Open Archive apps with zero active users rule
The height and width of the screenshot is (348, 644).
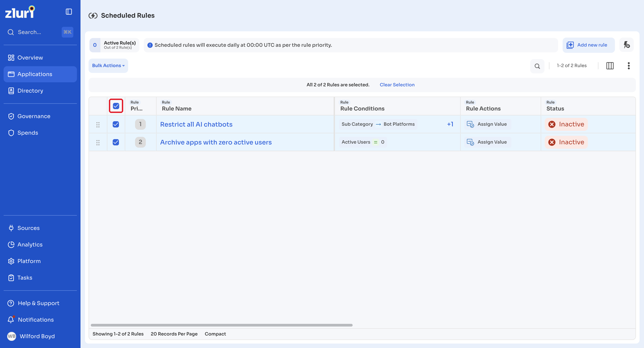(216, 142)
